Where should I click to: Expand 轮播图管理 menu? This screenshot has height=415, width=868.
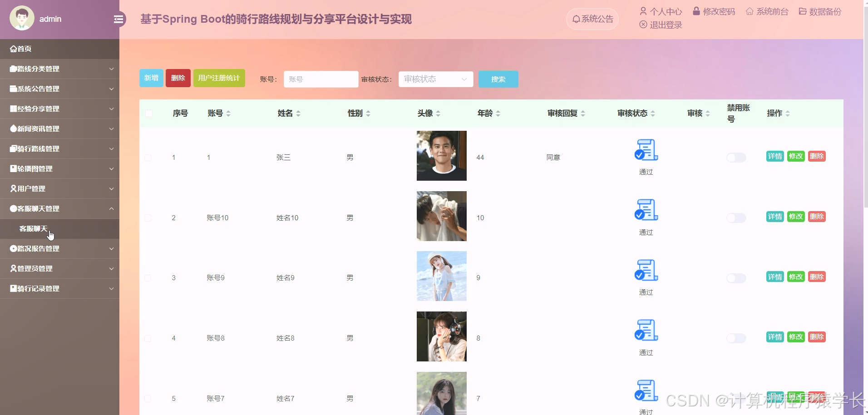click(59, 169)
